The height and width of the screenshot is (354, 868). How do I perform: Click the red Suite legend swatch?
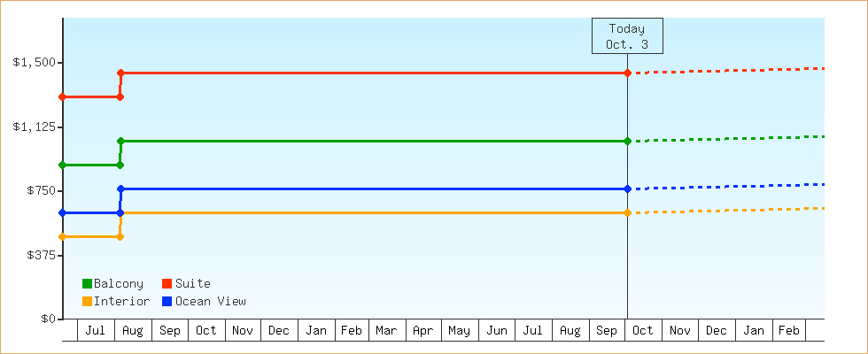tap(167, 284)
